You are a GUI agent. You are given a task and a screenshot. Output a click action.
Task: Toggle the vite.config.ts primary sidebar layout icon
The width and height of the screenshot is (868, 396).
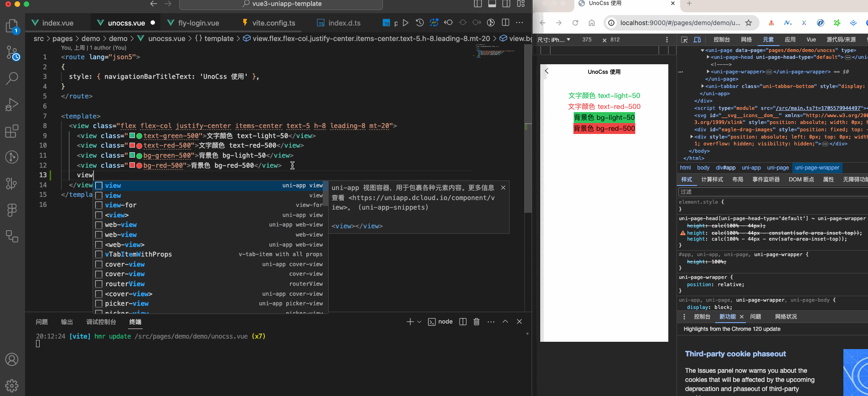(x=478, y=4)
